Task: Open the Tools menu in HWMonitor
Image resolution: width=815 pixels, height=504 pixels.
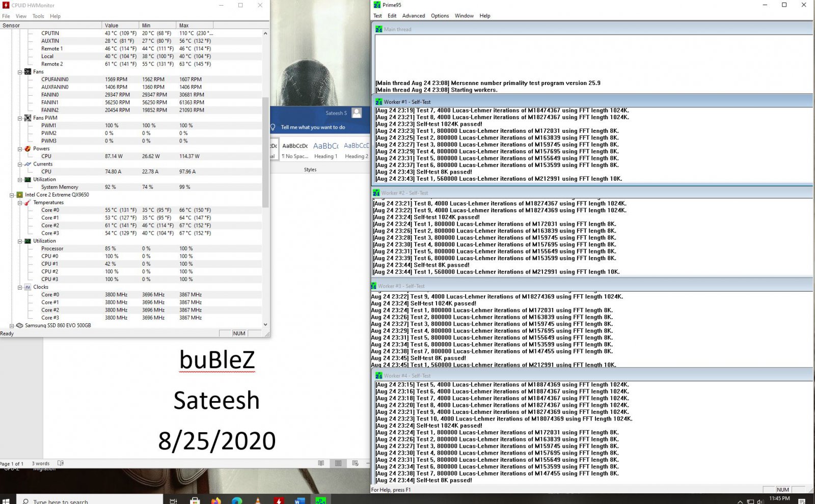Action: (x=38, y=16)
